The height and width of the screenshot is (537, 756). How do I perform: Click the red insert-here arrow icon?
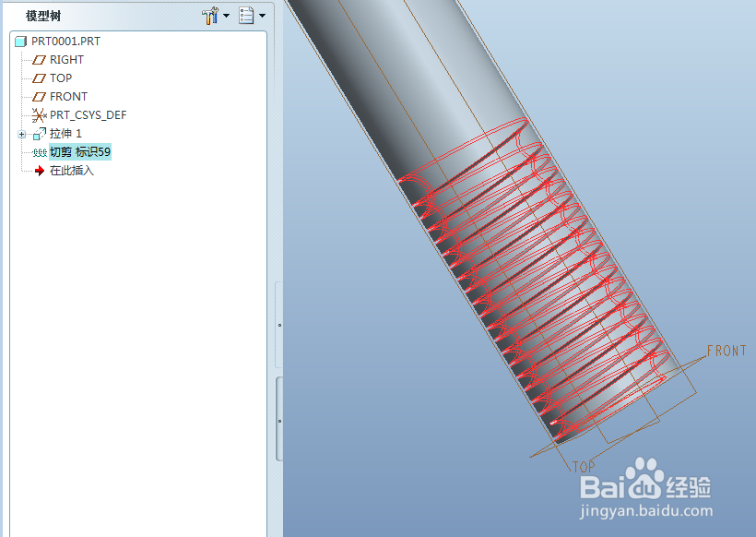coord(40,171)
